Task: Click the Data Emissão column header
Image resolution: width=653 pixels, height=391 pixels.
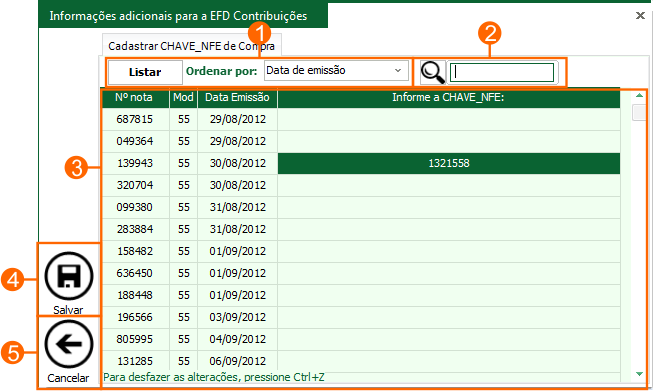Action: [x=237, y=98]
